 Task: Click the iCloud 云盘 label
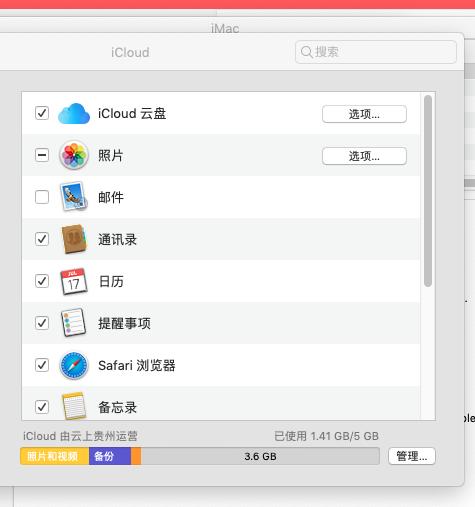click(x=132, y=114)
